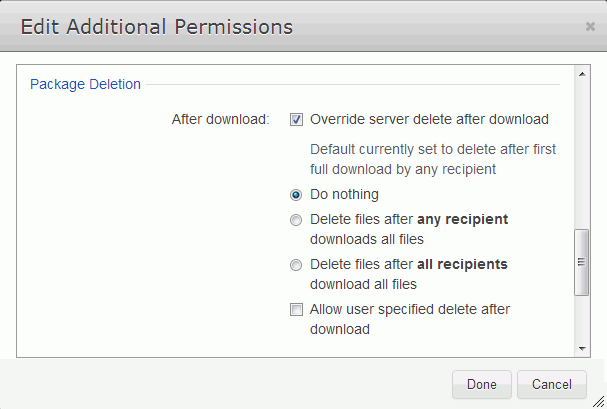
Task: Click the scrollbar up arrow
Action: [x=582, y=74]
